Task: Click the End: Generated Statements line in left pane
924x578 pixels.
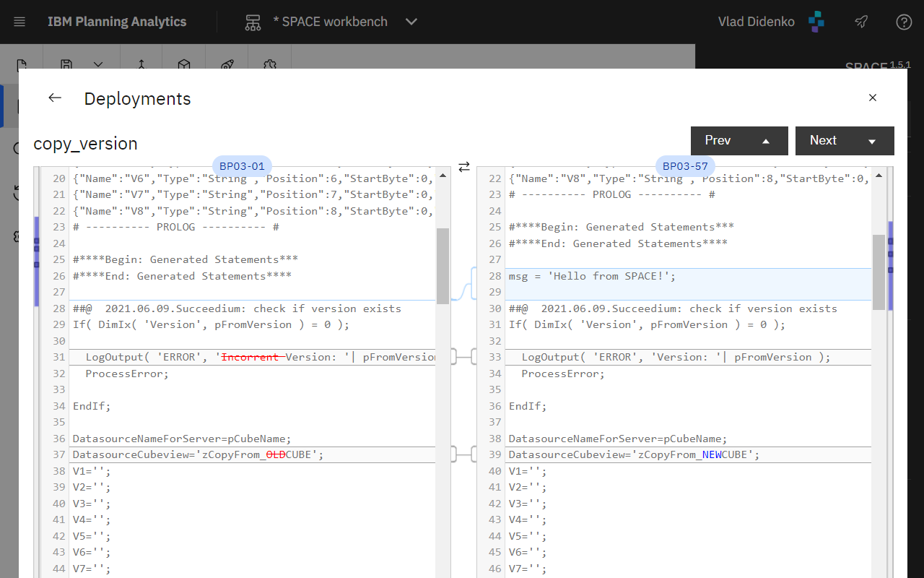Action: (182, 276)
